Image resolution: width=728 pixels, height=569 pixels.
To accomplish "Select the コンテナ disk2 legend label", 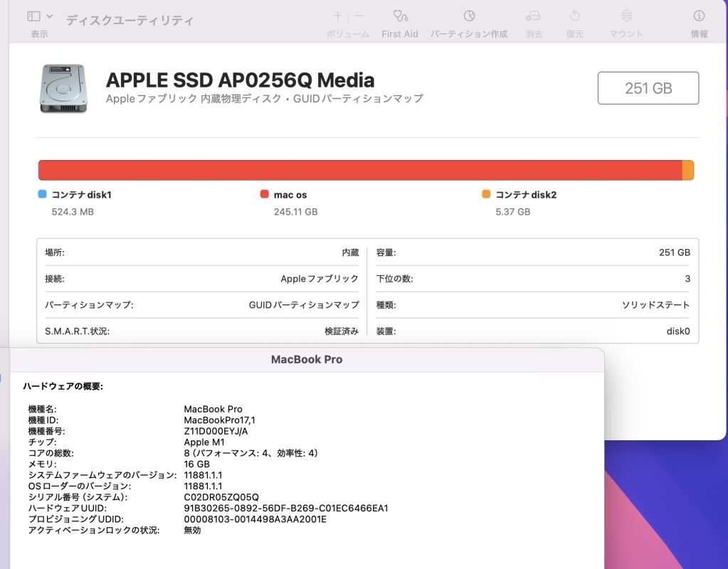I will (526, 195).
